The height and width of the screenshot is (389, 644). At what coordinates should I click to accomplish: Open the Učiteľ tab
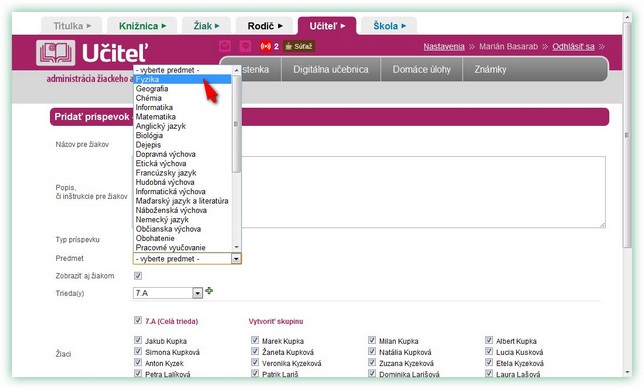coord(327,26)
